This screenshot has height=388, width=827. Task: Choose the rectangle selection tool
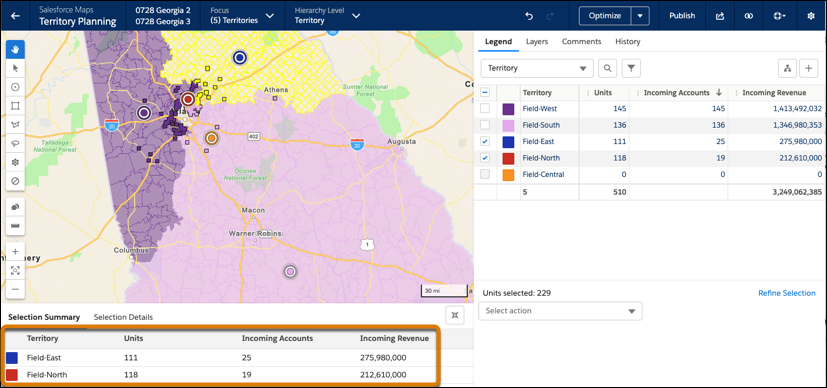coord(15,106)
